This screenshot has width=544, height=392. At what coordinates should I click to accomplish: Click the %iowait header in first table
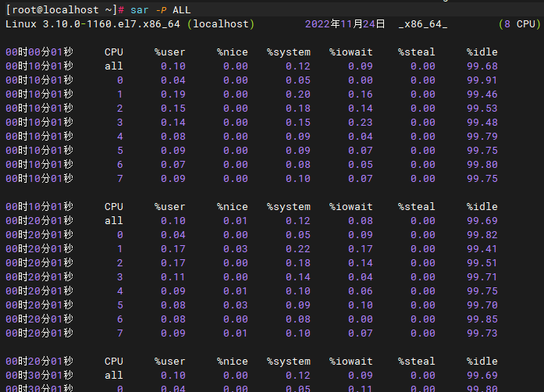click(x=351, y=52)
